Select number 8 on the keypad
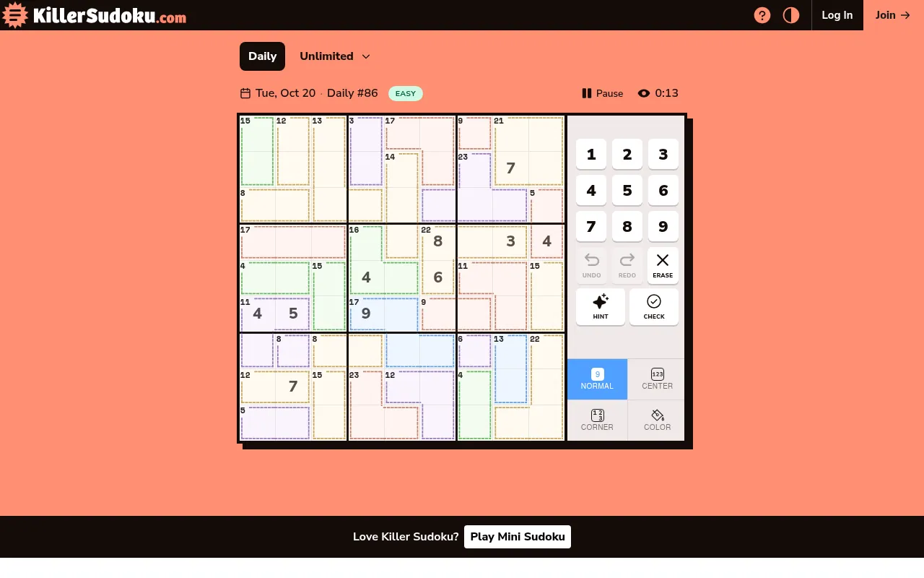 pyautogui.click(x=627, y=226)
